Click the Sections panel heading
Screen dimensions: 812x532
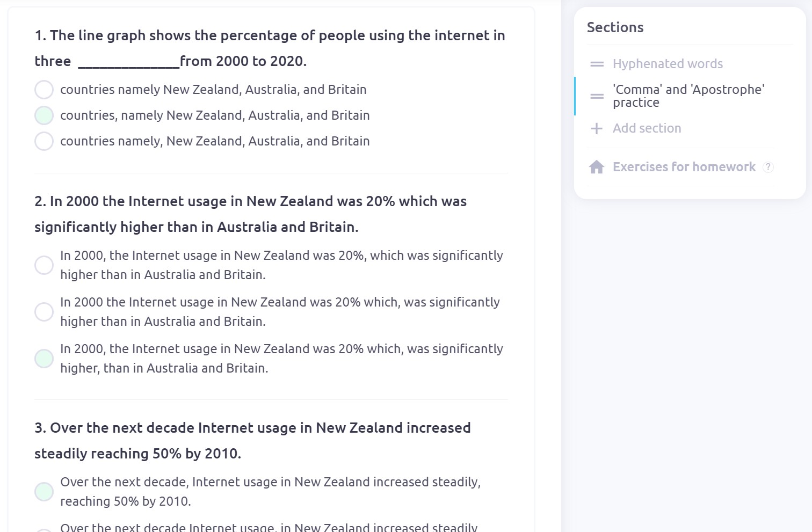click(615, 27)
